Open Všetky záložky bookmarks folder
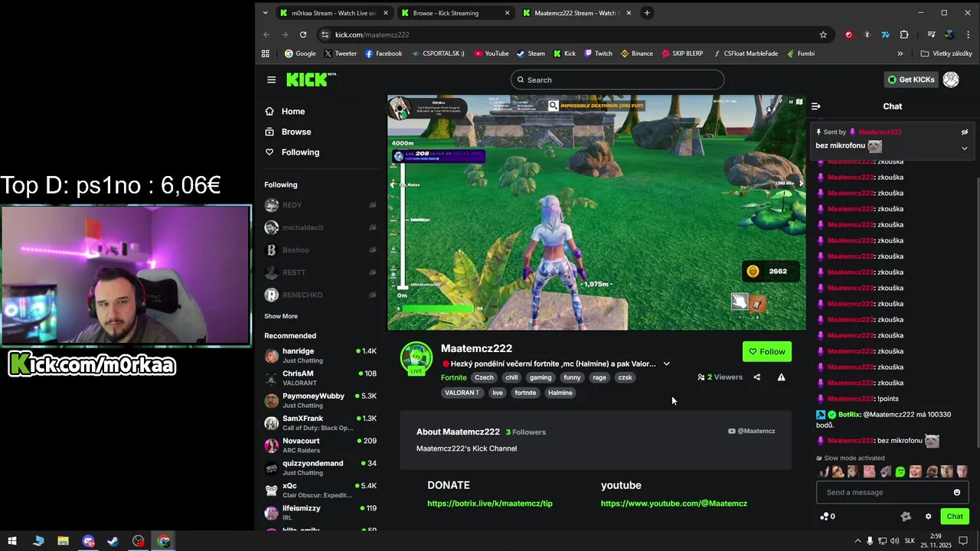This screenshot has height=551, width=980. pos(946,54)
